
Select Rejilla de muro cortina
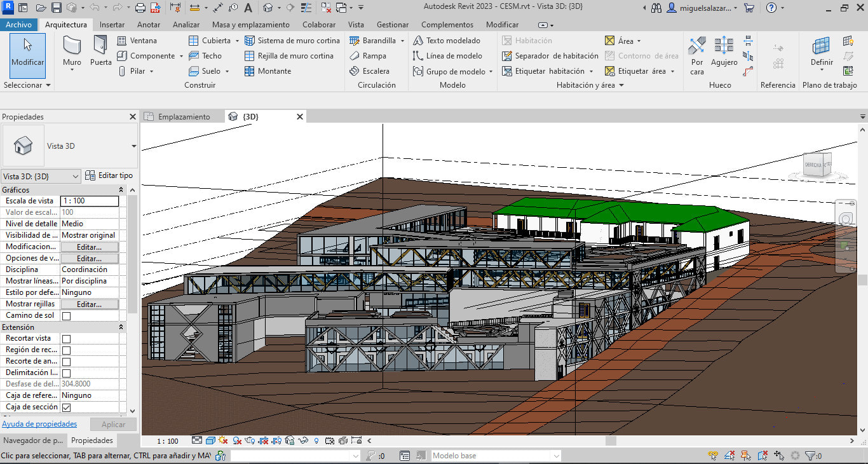point(289,56)
